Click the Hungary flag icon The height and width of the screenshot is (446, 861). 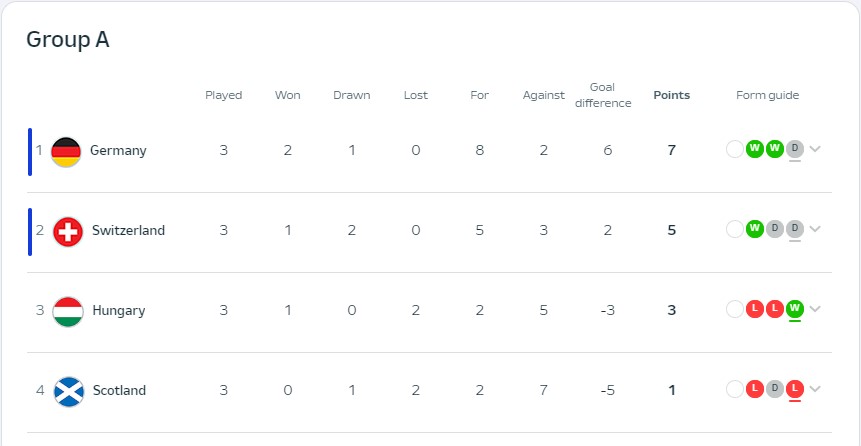[68, 311]
